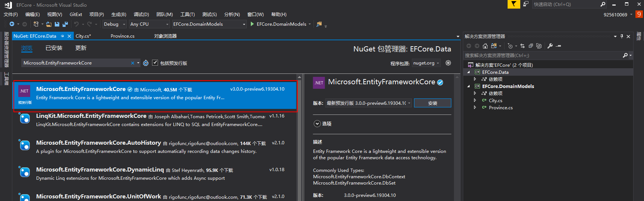Click Solution Explorer's switch views icon

[494, 46]
